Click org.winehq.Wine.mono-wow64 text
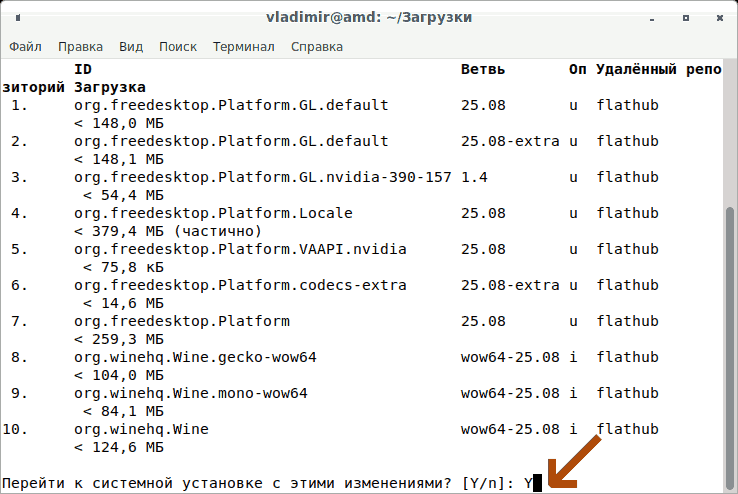The width and height of the screenshot is (738, 494). [x=191, y=393]
